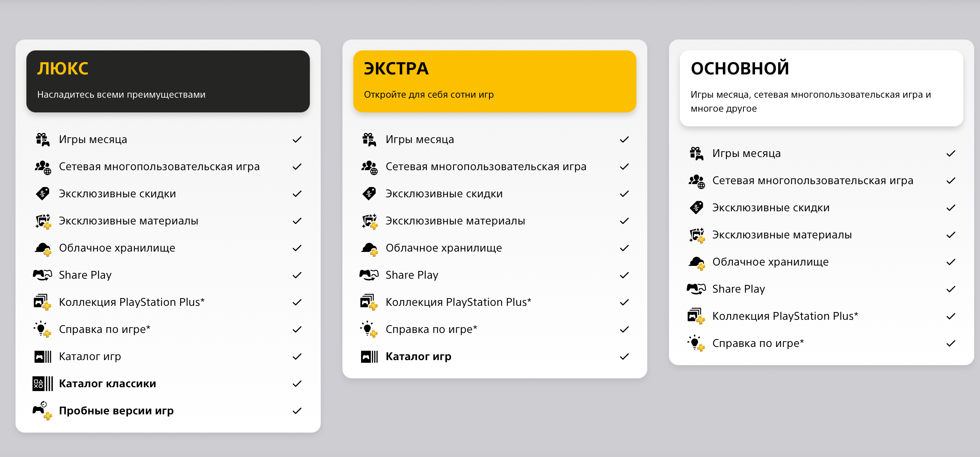
Task: Click the Пробные версии игр controller icon
Action: click(42, 410)
